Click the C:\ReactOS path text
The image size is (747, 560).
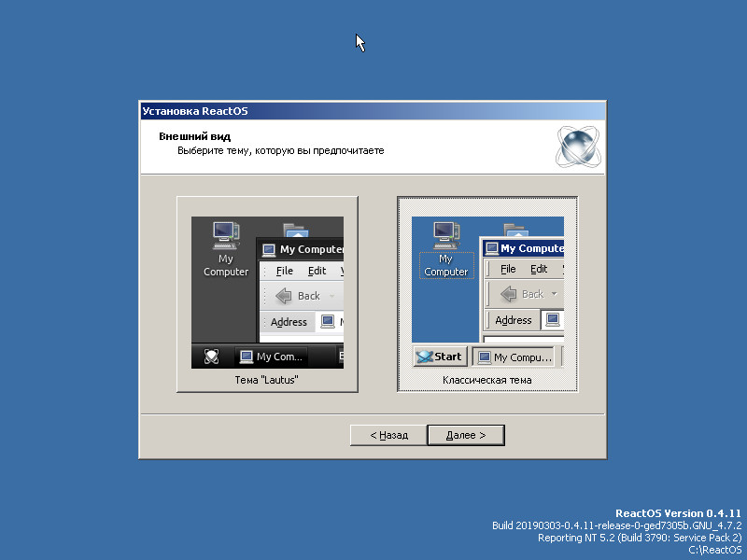[715, 550]
